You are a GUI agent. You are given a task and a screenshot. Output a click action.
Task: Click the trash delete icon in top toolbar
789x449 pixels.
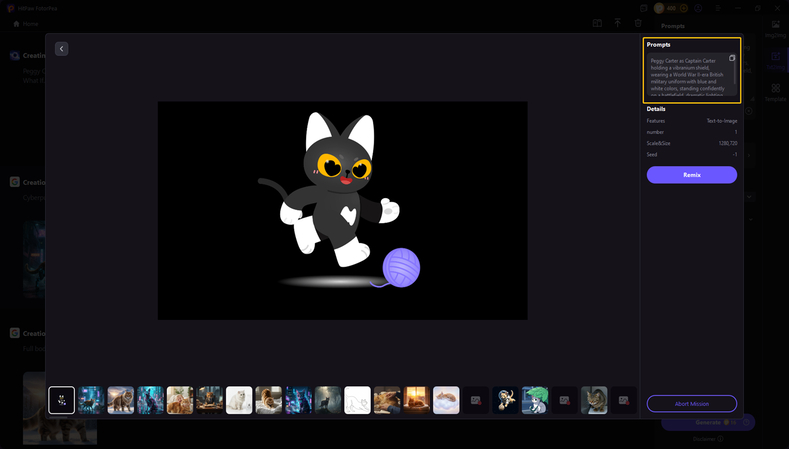638,23
